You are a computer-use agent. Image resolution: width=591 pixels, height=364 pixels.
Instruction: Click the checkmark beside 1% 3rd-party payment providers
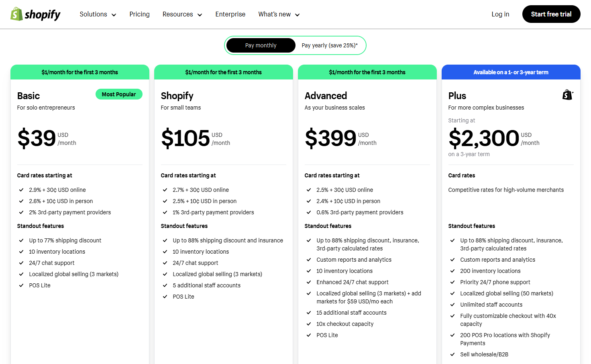165,212
